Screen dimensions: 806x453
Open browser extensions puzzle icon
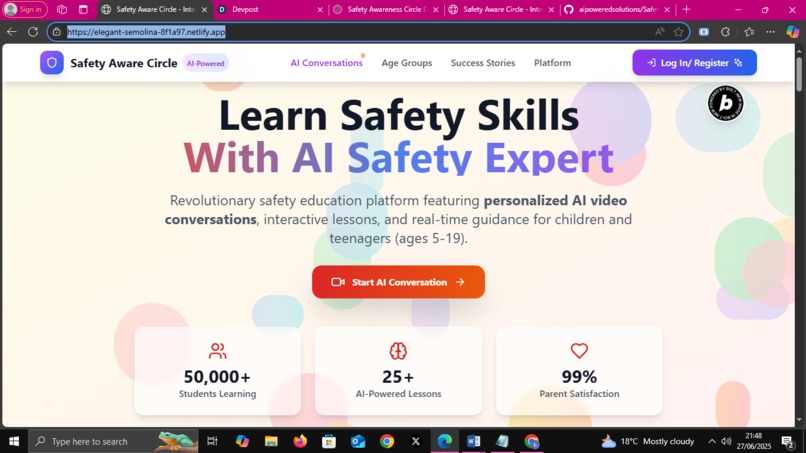[725, 32]
